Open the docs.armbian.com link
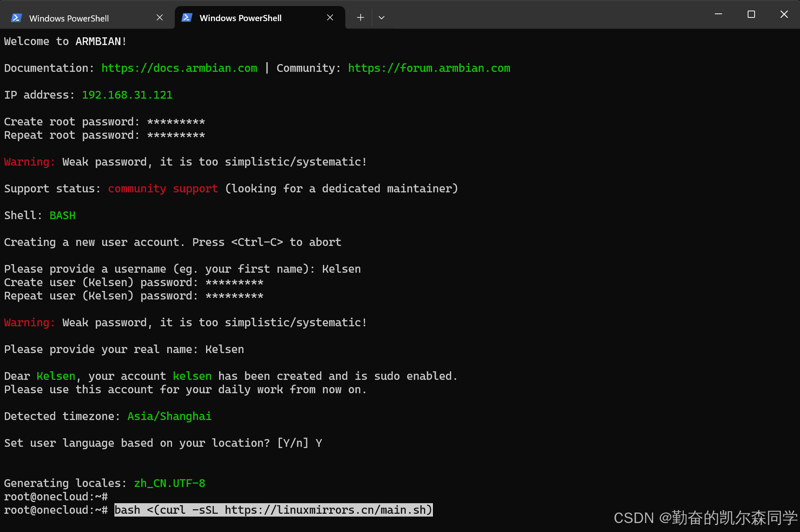The height and width of the screenshot is (532, 800). coord(179,68)
